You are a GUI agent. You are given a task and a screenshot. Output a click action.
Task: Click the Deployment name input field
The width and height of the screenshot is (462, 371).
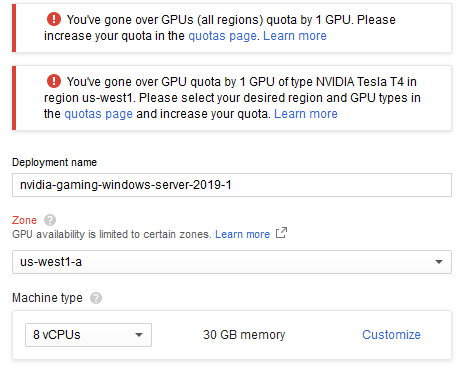pos(232,185)
